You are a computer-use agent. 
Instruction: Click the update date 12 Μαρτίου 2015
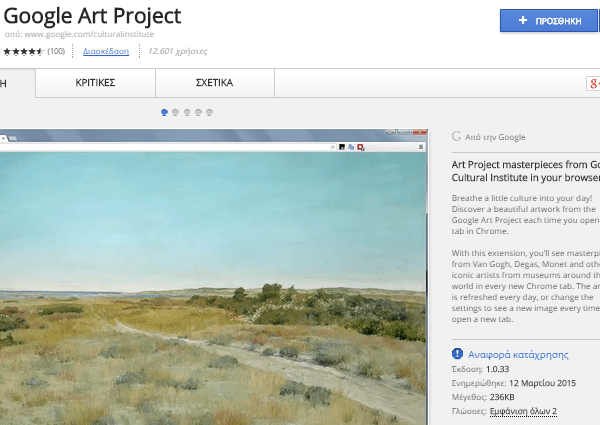click(x=542, y=383)
